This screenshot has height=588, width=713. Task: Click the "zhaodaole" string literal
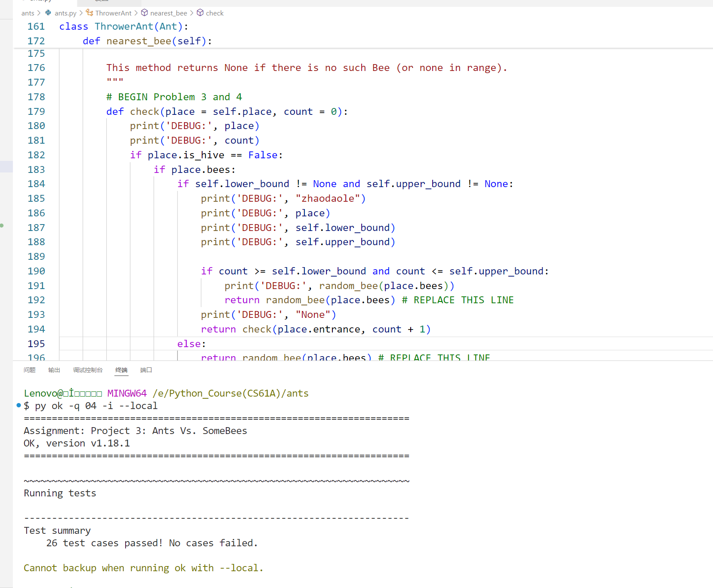[328, 199]
